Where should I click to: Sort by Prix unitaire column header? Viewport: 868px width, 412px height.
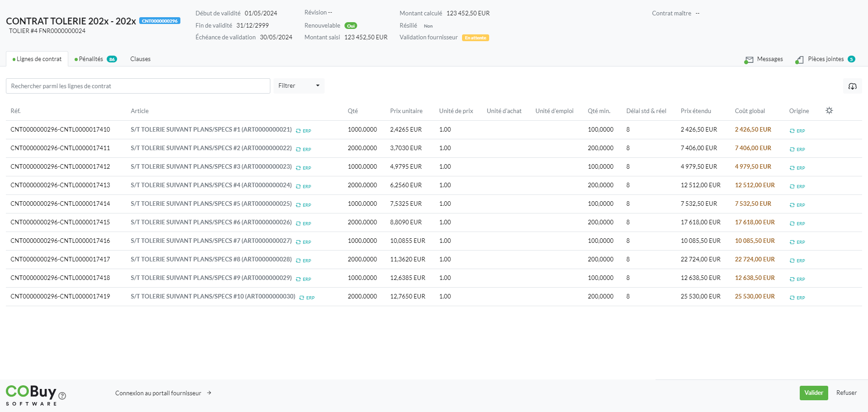pyautogui.click(x=406, y=111)
